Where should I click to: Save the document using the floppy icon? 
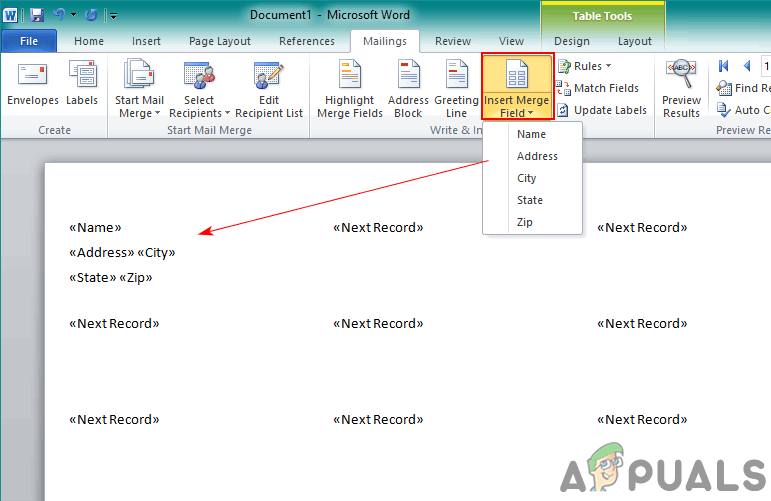tap(37, 15)
